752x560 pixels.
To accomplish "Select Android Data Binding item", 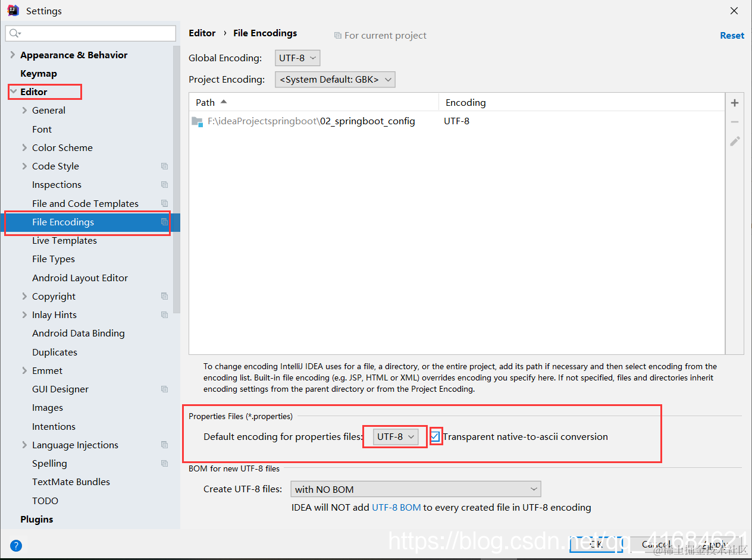I will click(79, 334).
